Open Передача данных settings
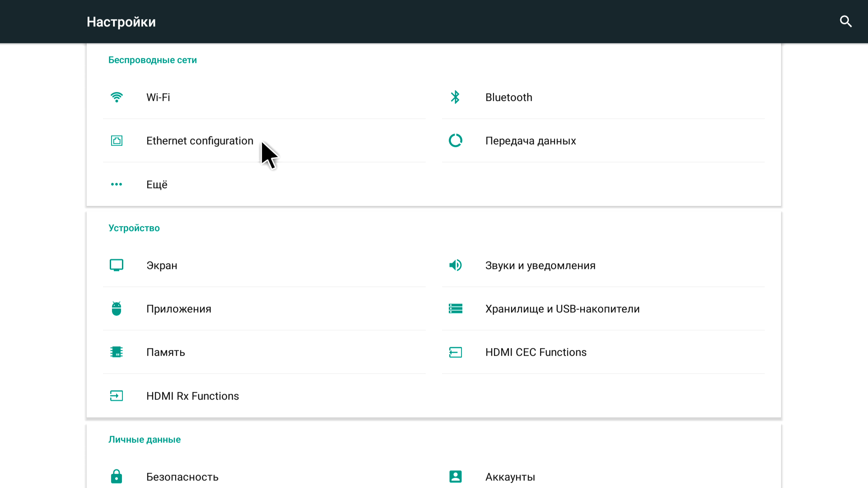The height and width of the screenshot is (488, 868). click(x=530, y=141)
